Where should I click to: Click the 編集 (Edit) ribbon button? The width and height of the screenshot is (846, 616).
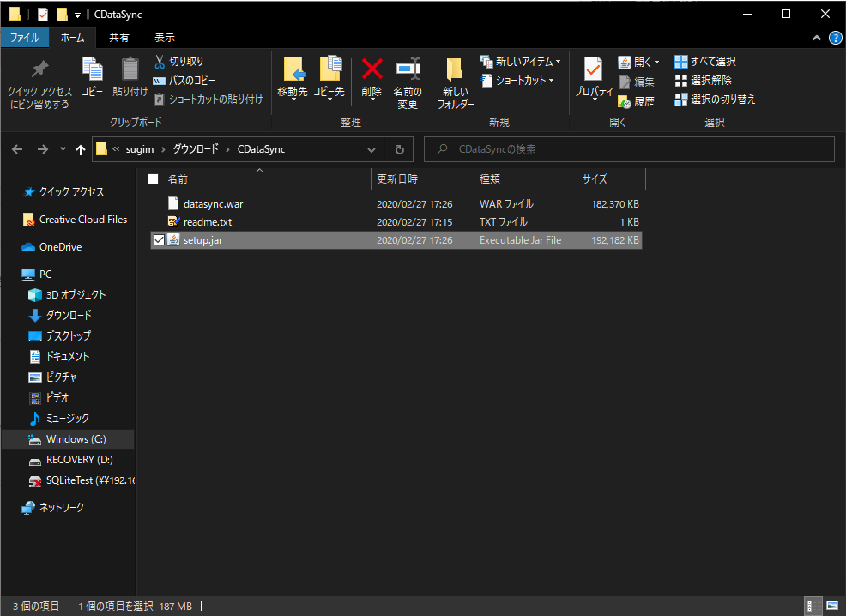click(637, 82)
